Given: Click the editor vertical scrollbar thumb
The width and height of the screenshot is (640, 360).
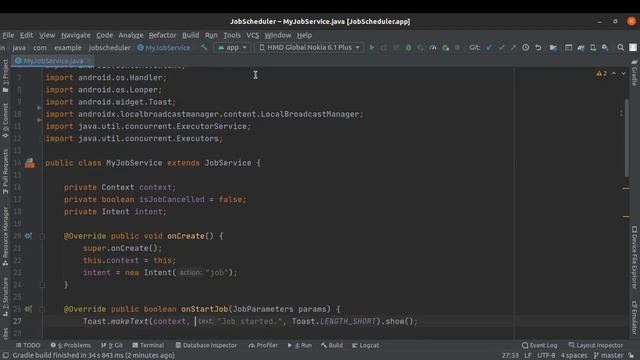Looking at the screenshot, I should (x=627, y=138).
